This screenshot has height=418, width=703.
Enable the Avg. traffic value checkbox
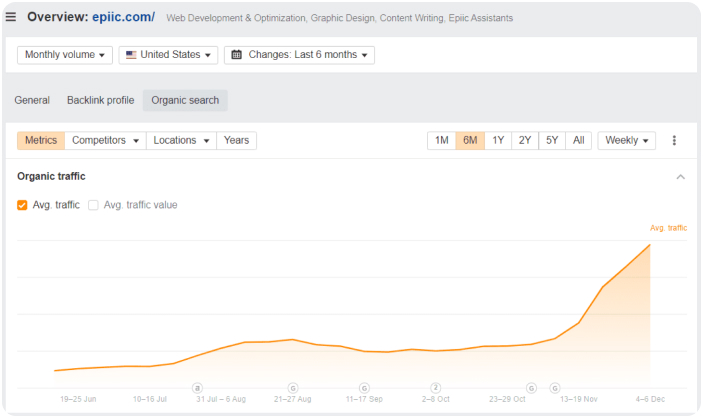pos(94,205)
